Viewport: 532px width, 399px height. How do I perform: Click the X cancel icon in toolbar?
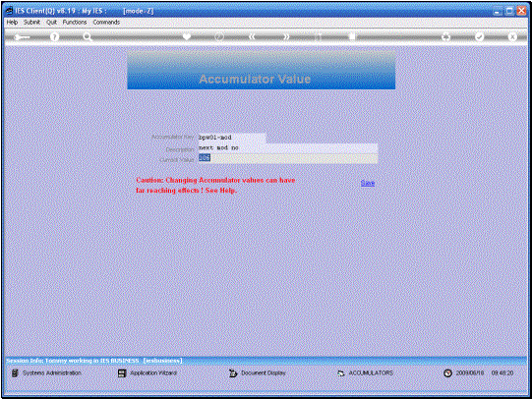pyautogui.click(x=512, y=36)
